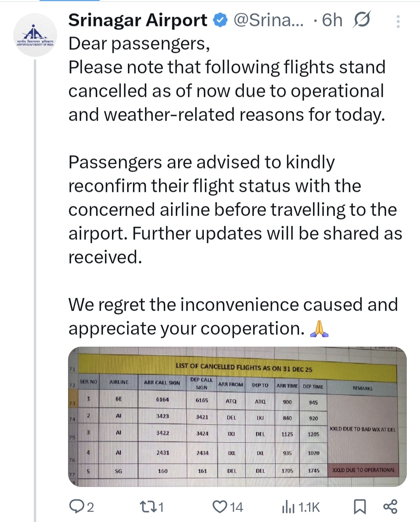Share the tweet using the share icon

[x=390, y=506]
